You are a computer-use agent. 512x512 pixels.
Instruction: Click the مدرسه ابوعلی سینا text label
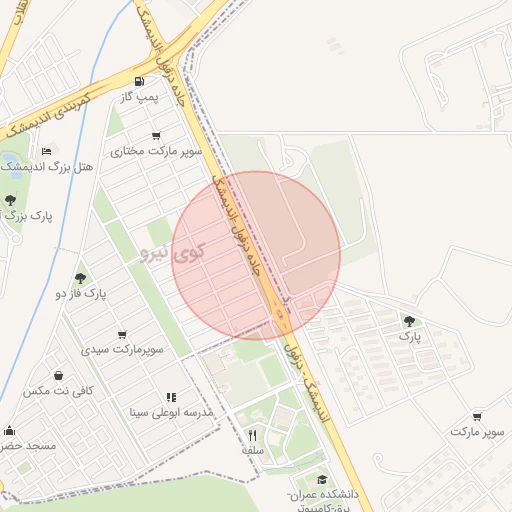[171, 413]
